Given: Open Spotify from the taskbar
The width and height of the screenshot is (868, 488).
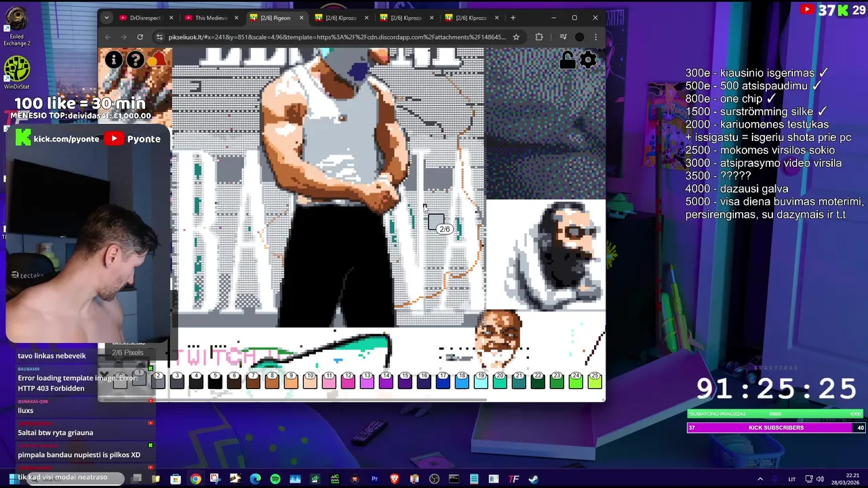Looking at the screenshot, I should point(275,479).
